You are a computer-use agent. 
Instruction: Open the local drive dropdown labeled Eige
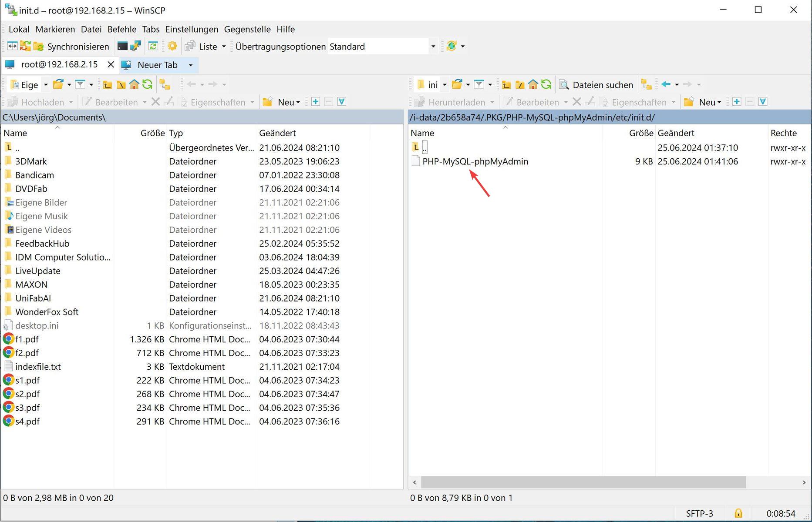coord(29,84)
